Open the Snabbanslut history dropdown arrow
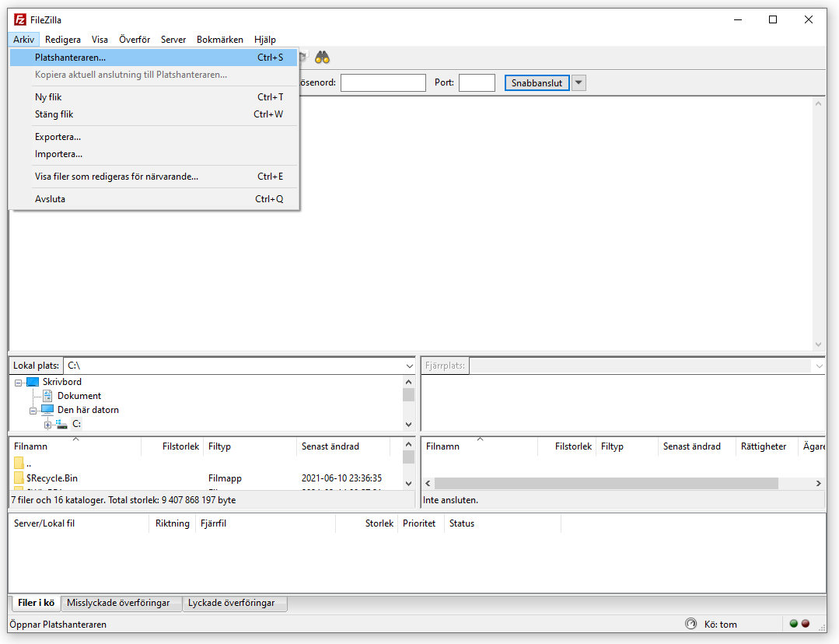The height and width of the screenshot is (644, 839). click(x=579, y=82)
